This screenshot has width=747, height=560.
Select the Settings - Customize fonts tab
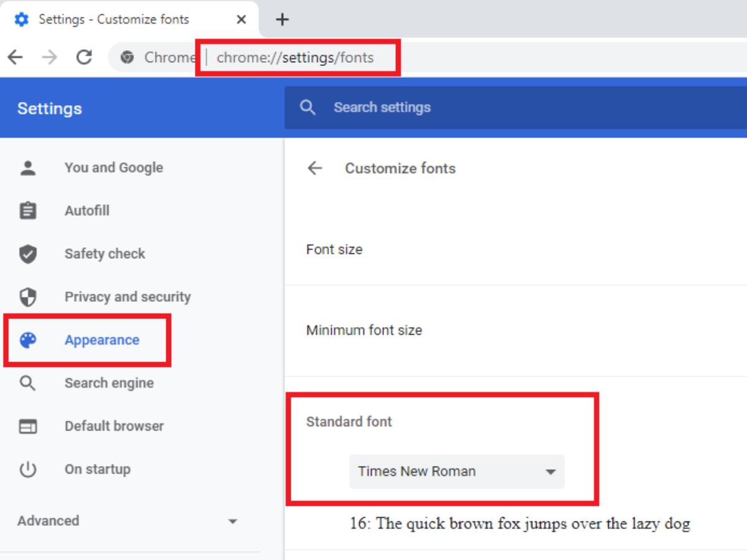[x=113, y=19]
